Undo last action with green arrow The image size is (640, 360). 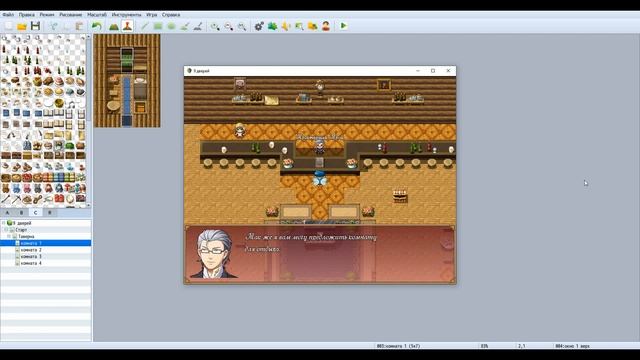tap(96, 26)
